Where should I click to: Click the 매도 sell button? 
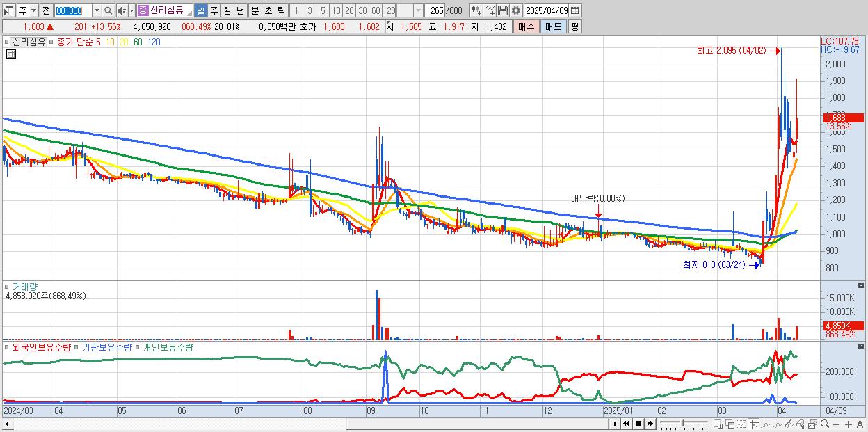(553, 26)
